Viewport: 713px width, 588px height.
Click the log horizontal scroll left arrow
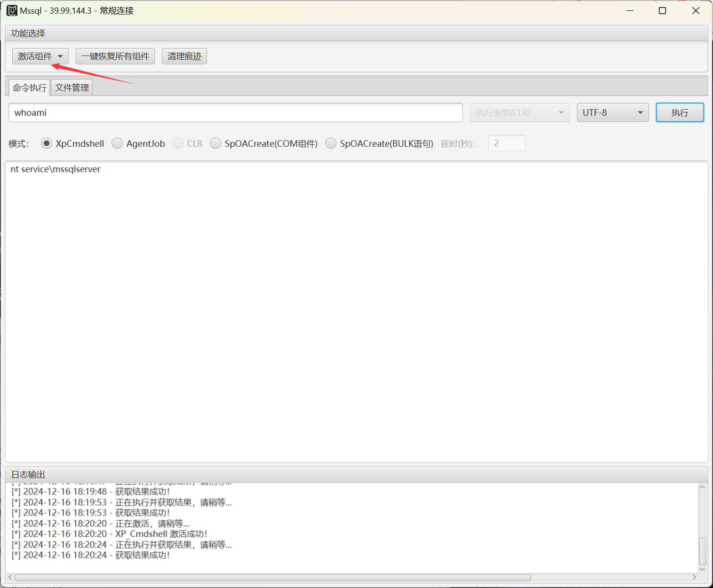tap(10, 577)
